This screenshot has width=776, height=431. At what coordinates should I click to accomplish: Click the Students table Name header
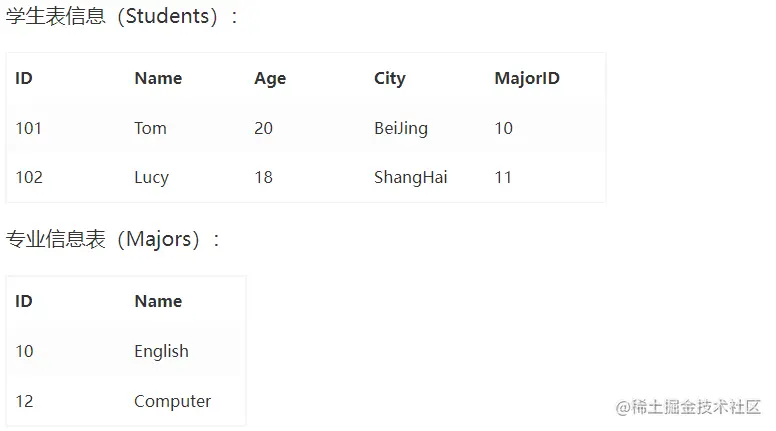[x=158, y=78]
